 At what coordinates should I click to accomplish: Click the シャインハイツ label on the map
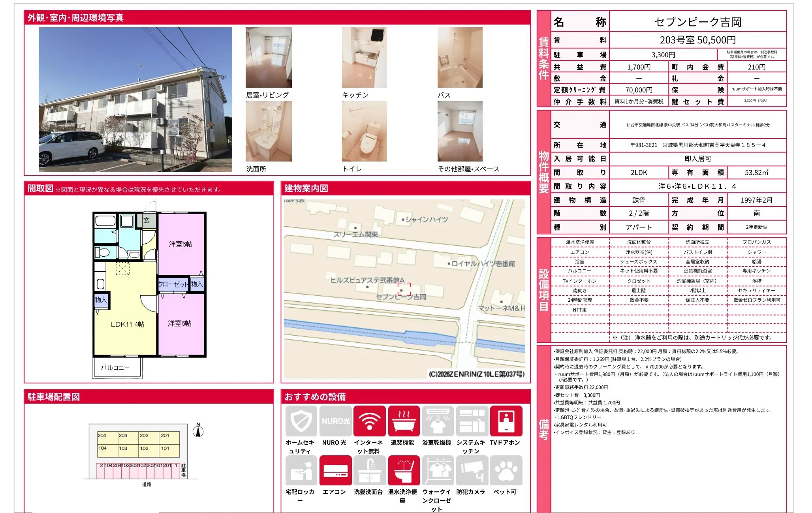[427, 220]
